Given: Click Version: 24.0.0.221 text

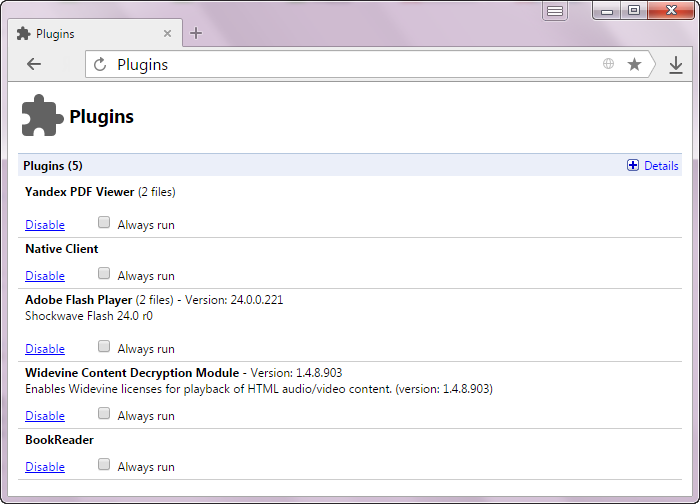Looking at the screenshot, I should (x=234, y=300).
